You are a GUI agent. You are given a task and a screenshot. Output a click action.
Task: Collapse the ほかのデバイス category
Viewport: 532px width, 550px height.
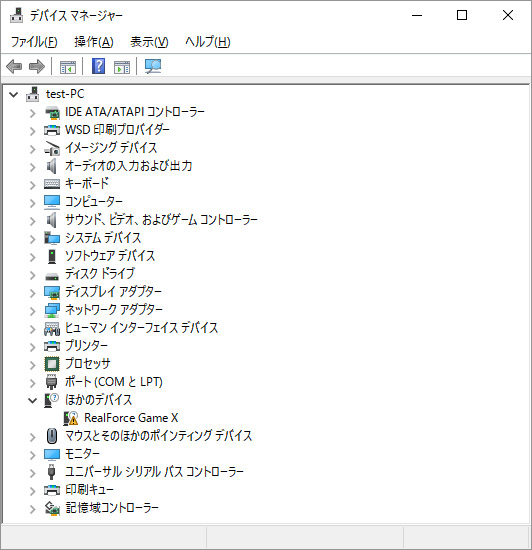32,400
